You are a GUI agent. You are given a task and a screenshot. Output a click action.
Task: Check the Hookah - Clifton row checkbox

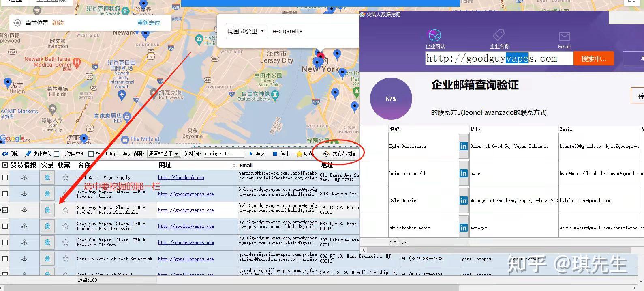click(x=5, y=242)
